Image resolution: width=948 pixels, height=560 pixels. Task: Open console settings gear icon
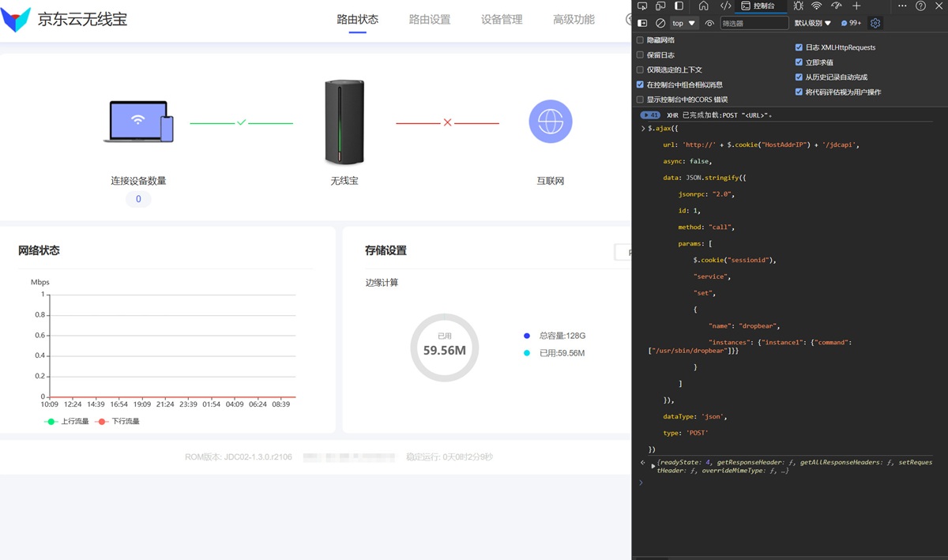click(x=875, y=24)
